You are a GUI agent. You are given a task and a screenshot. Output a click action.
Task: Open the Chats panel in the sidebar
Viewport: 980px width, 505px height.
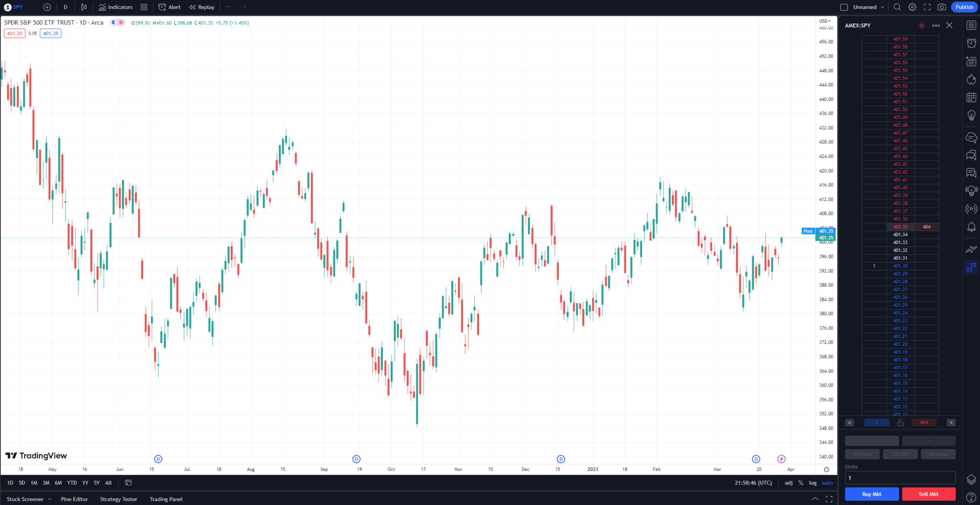(971, 155)
